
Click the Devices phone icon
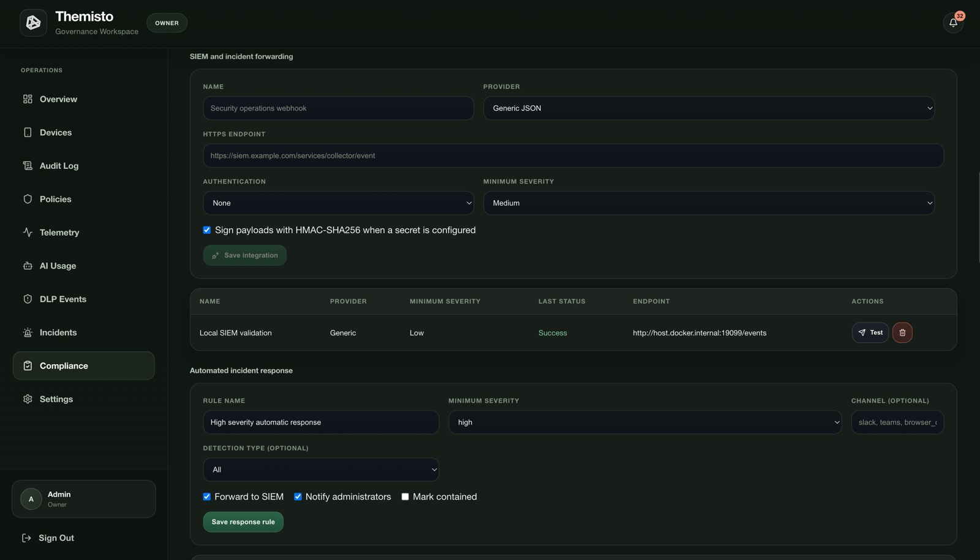28,132
